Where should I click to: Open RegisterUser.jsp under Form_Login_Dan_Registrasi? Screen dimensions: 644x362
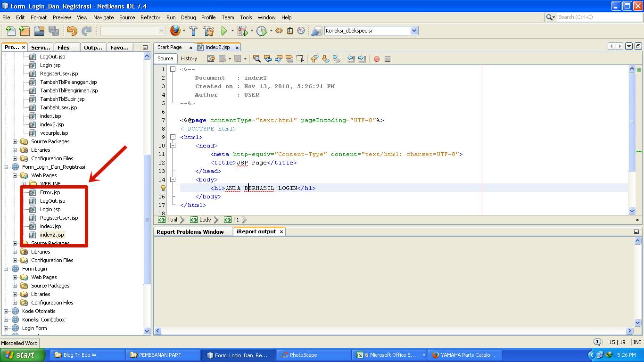pos(59,218)
